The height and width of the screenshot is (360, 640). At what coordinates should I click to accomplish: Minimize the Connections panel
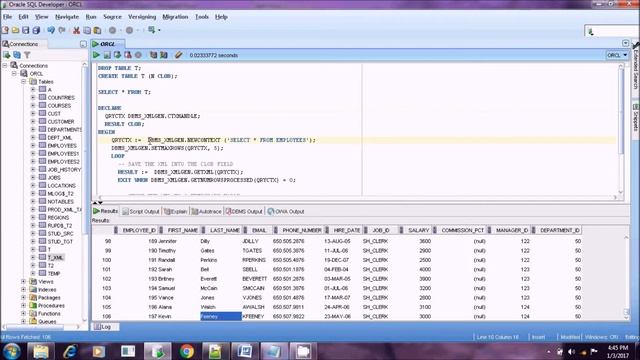point(83,44)
